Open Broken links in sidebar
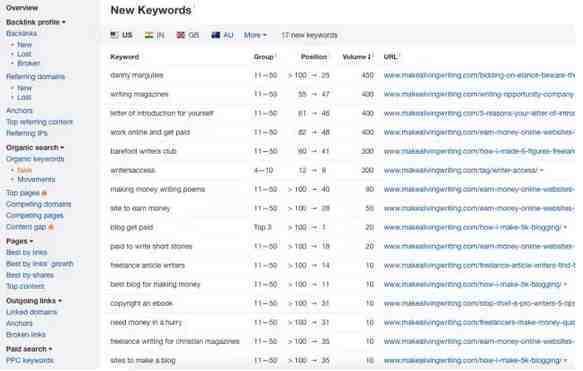 coord(26,335)
